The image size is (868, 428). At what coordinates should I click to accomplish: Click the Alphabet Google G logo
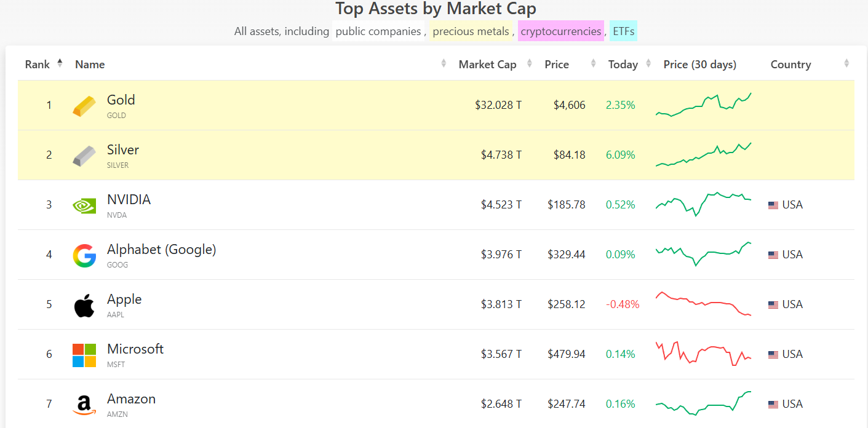point(84,254)
